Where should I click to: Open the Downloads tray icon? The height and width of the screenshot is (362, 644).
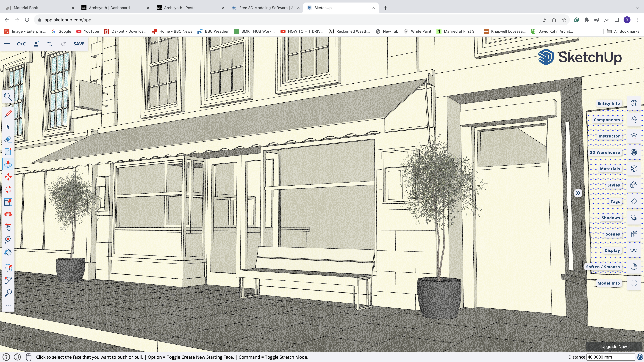click(607, 20)
